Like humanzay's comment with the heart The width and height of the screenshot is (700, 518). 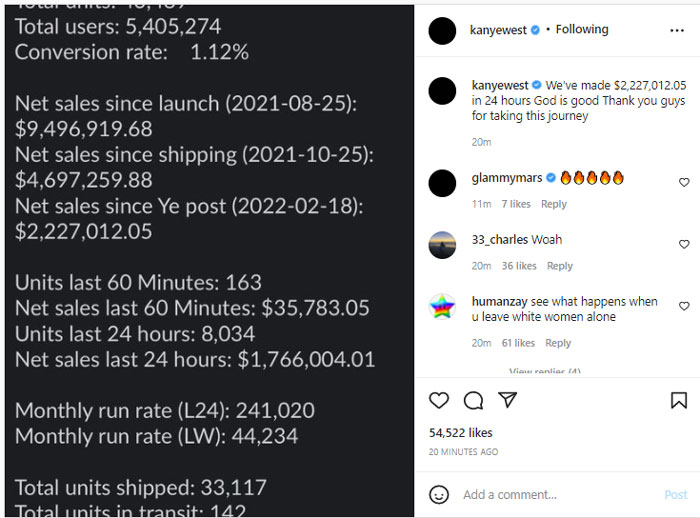point(684,307)
